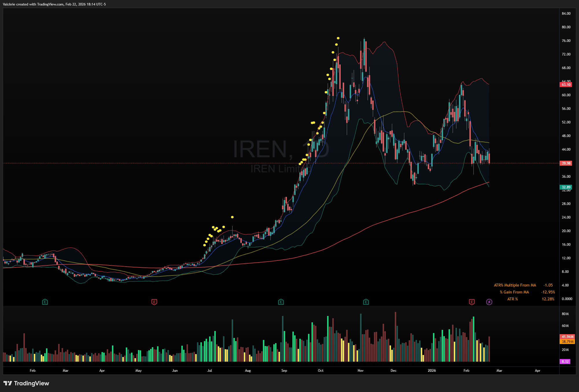The image size is (579, 392).
Task: Click the red 41.94M volume label
Action: [567, 337]
